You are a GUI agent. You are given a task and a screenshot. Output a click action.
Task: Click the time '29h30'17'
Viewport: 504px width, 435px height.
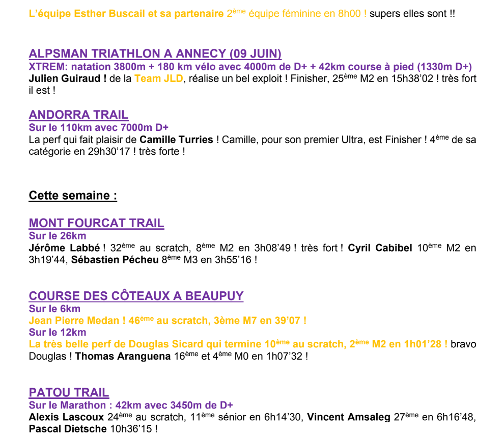[109, 152]
